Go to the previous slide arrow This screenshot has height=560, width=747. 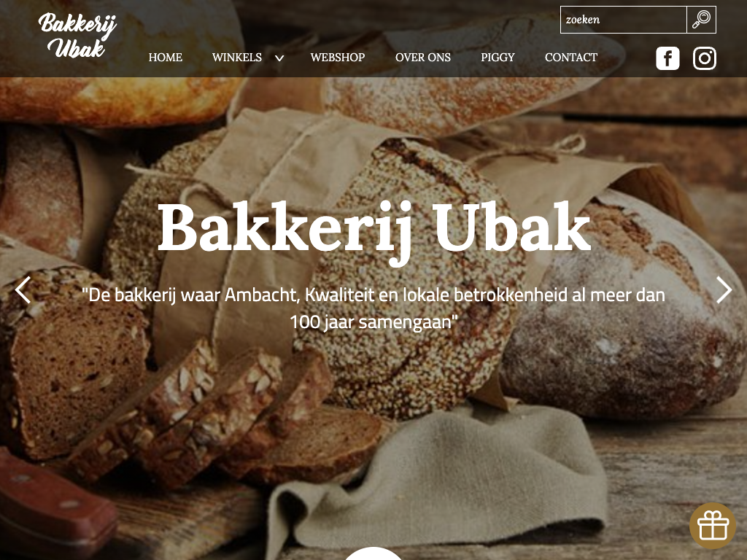pyautogui.click(x=23, y=289)
